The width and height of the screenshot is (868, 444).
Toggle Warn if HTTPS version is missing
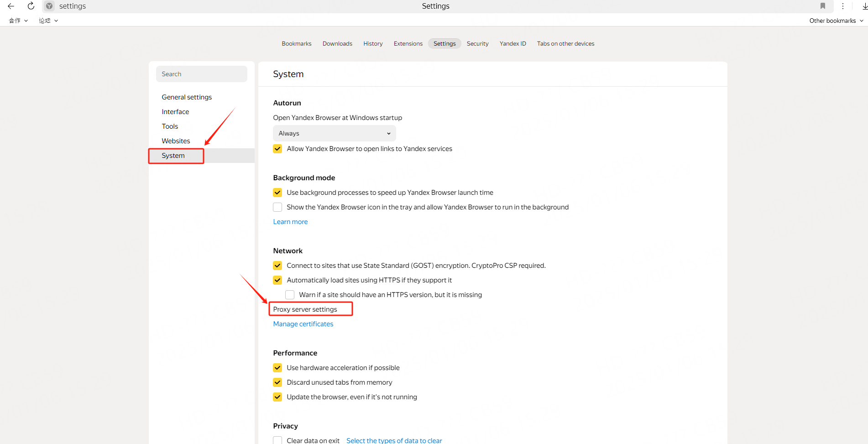pyautogui.click(x=290, y=295)
